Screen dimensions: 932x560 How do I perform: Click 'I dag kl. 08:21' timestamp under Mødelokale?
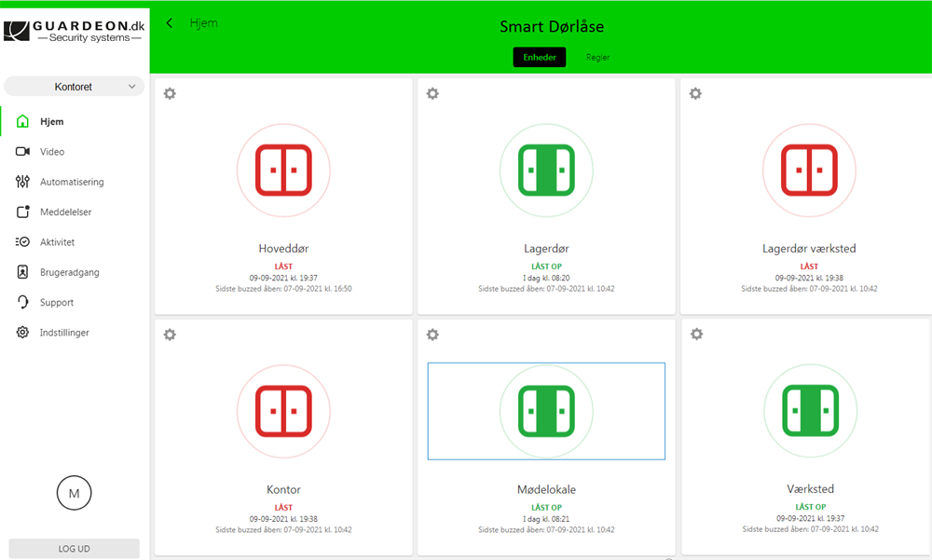[x=546, y=519]
